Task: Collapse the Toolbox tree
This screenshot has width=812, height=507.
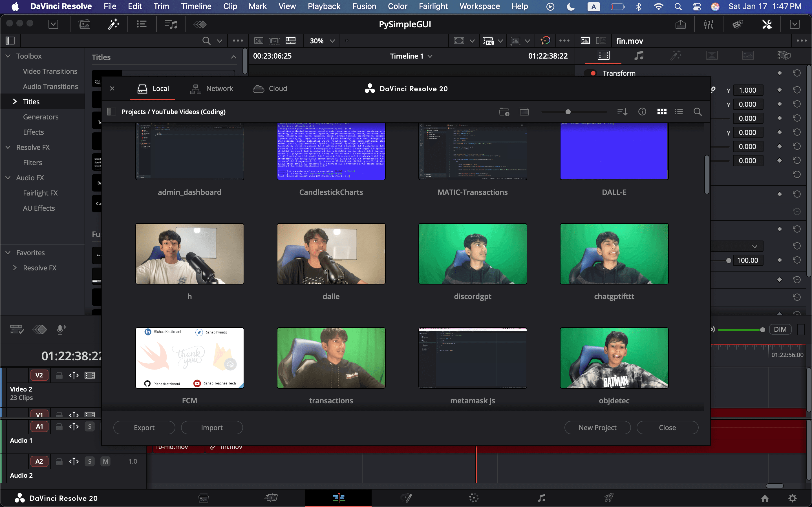Action: [8, 56]
